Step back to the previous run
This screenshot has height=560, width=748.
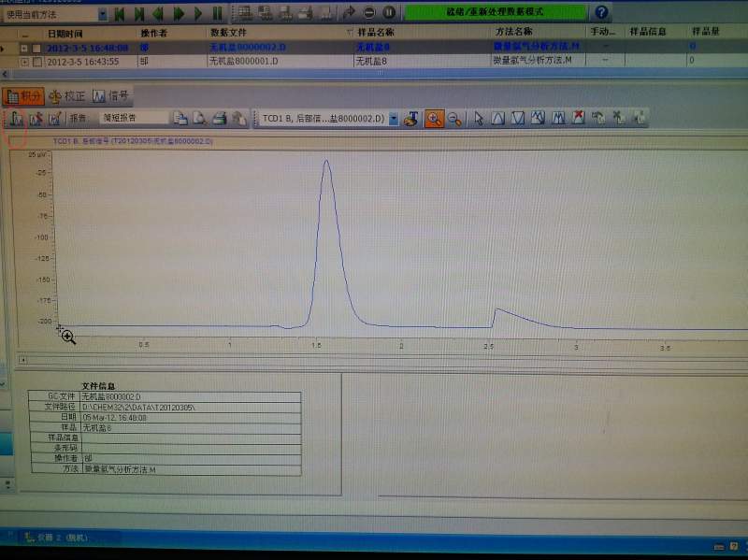point(158,14)
